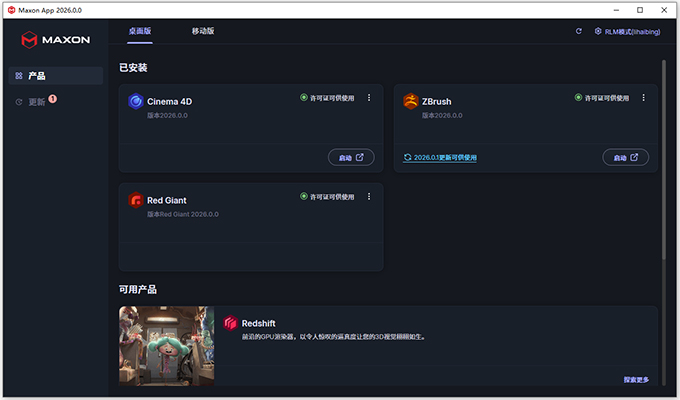Click the vertical scrollbar of the product list

coord(664,160)
